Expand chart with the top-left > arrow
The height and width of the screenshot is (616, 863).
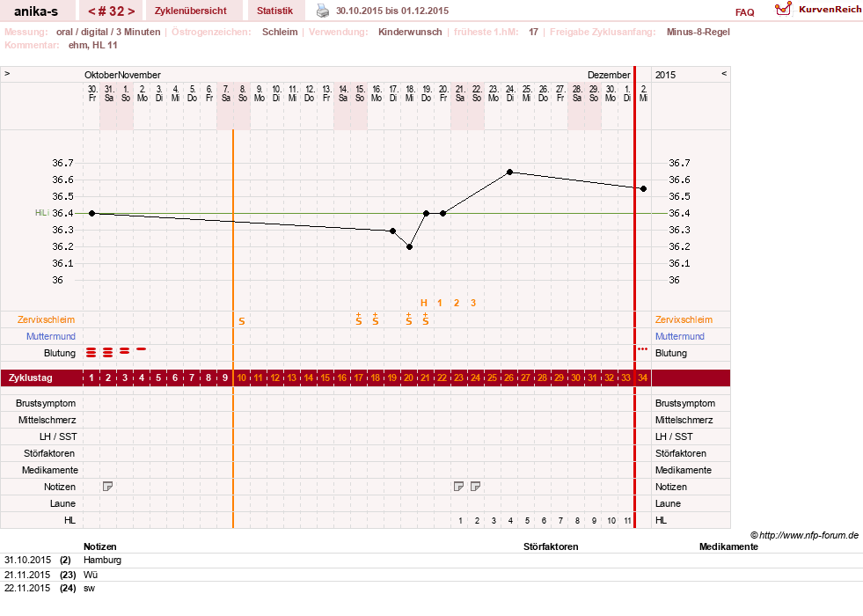click(x=7, y=73)
